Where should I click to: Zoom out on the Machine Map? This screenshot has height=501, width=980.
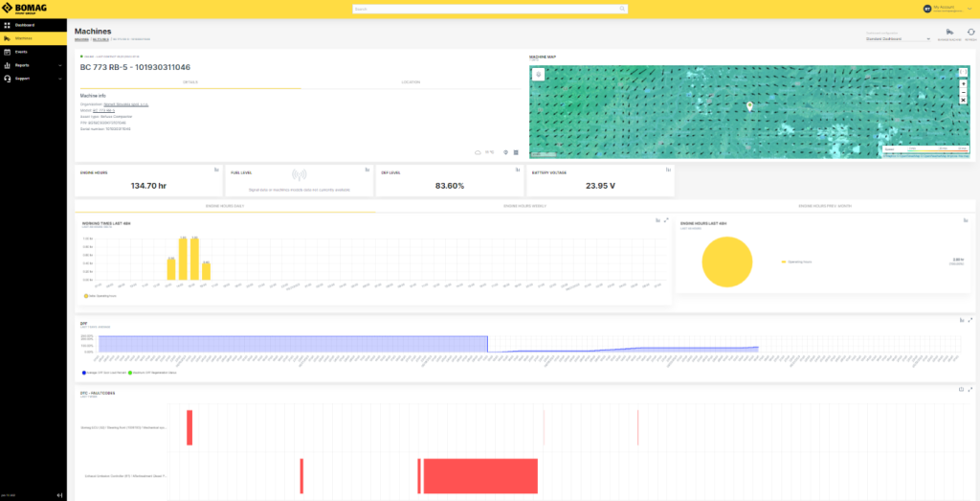click(x=963, y=92)
